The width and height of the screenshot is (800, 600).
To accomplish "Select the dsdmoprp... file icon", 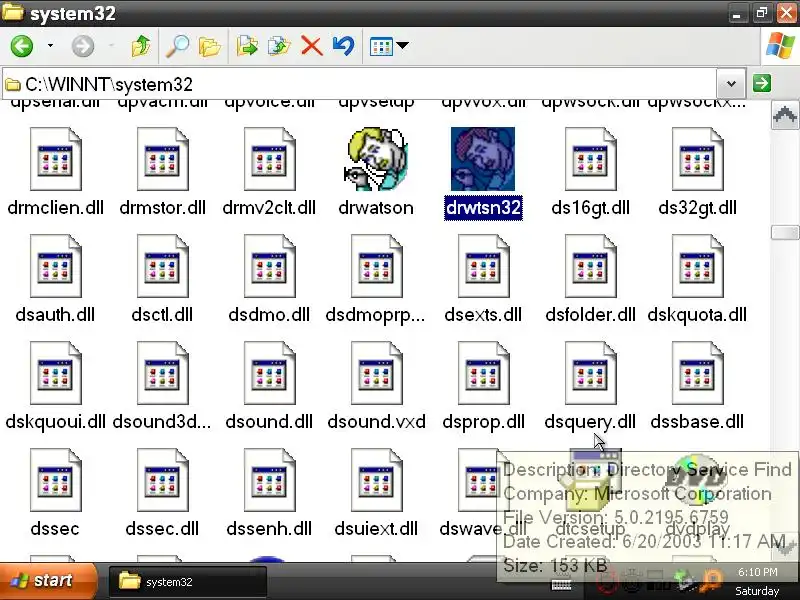I will click(x=377, y=266).
